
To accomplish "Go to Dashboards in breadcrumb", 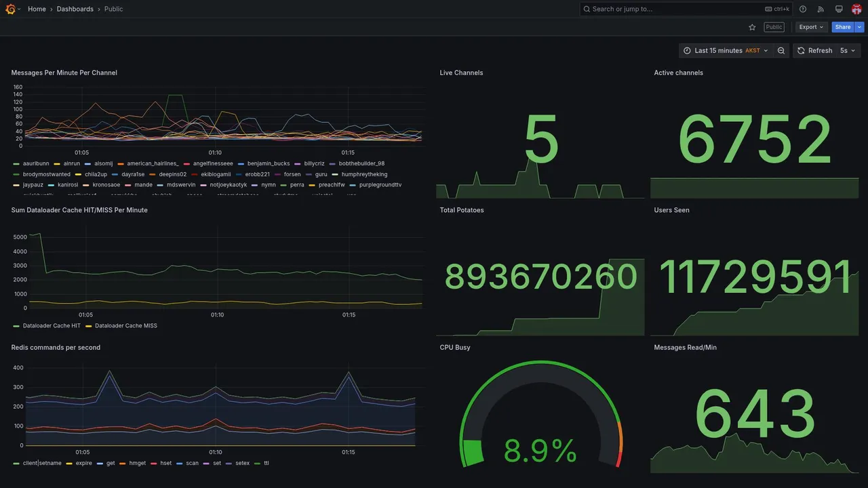I will click(x=75, y=9).
